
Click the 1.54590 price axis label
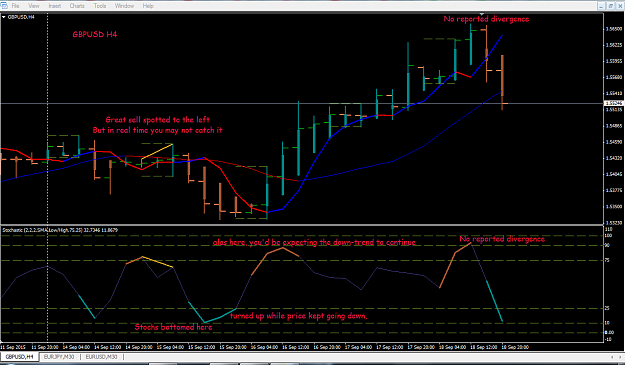point(613,142)
